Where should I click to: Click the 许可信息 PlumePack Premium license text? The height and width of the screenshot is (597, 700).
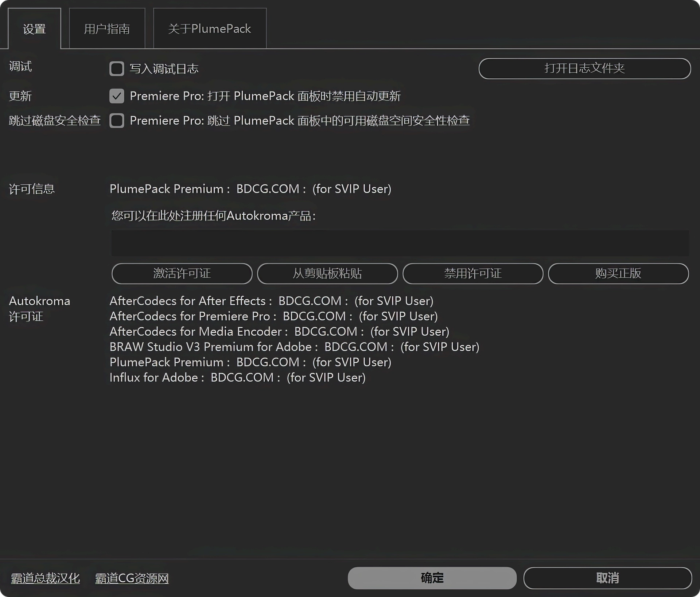pos(250,189)
